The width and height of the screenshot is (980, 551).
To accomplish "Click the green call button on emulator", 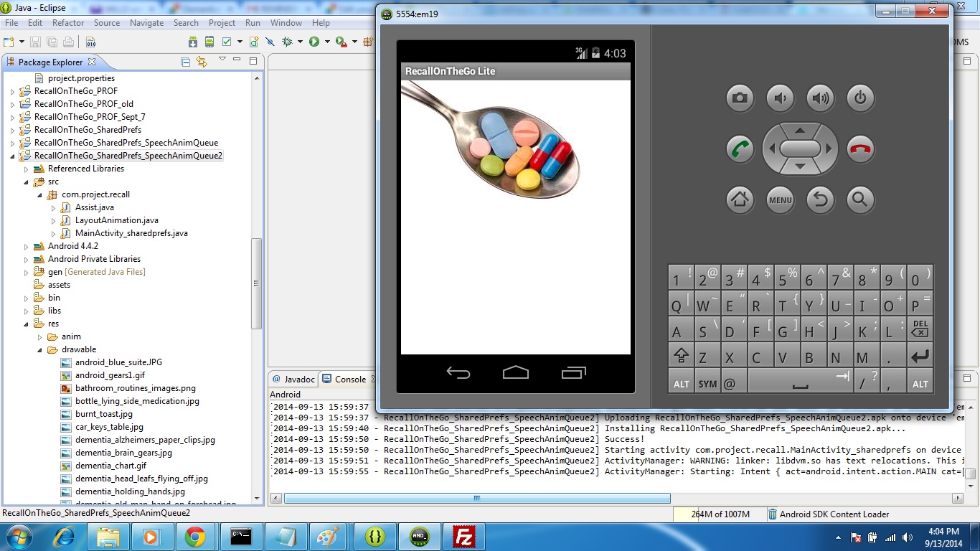I will pyautogui.click(x=740, y=149).
